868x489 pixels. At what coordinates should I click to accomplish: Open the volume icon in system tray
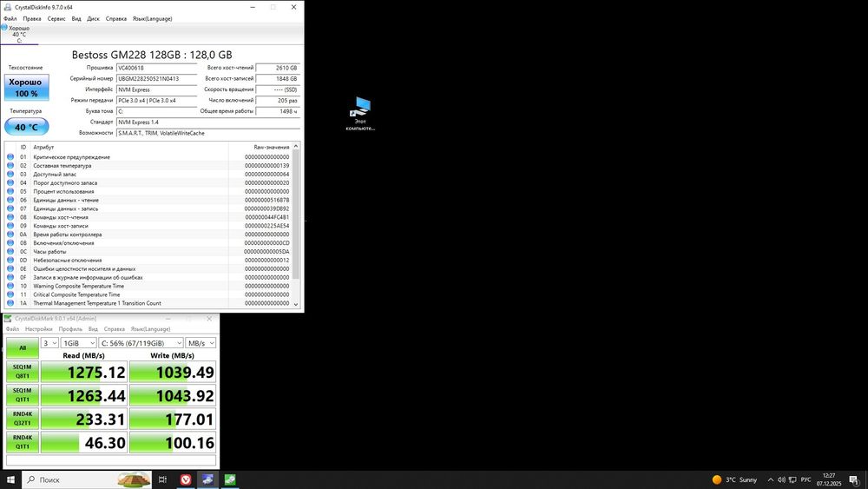tap(781, 479)
